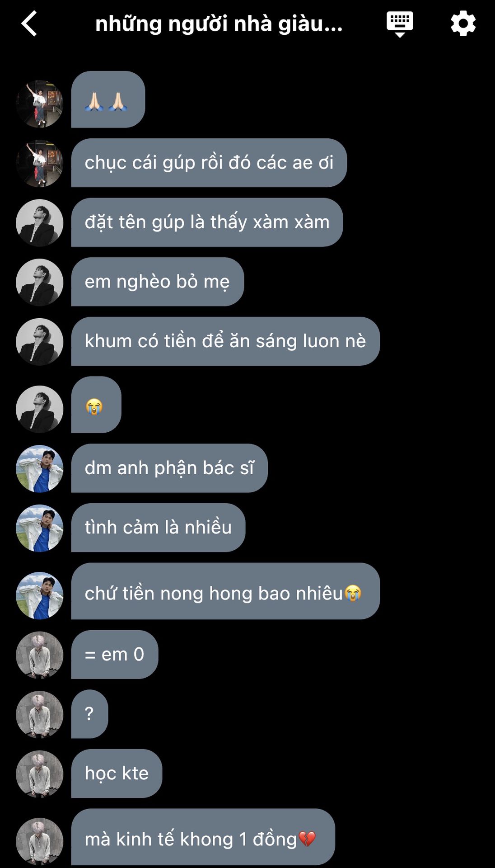
Task: Tap message "khum có tiền để ăn sáng luon nè"
Action: [x=225, y=341]
